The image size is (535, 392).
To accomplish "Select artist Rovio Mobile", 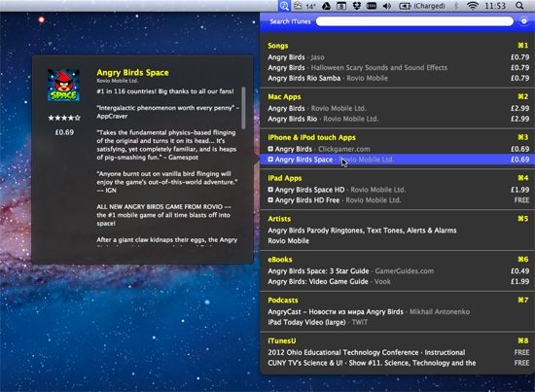I will tap(398, 241).
